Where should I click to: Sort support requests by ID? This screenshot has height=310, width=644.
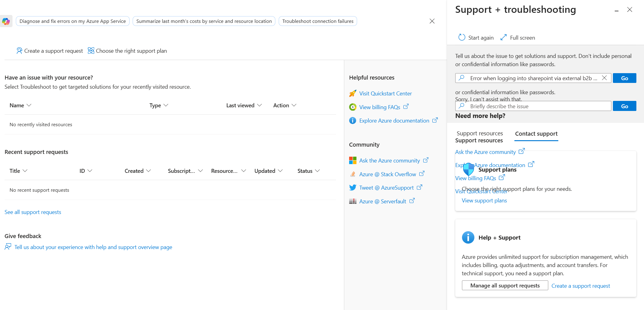86,171
